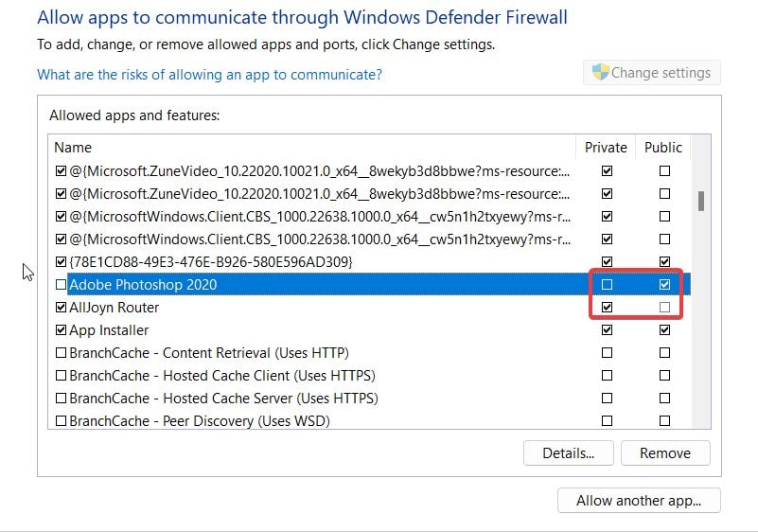Click the Change settings shield button
Viewport: 758px width, 532px height.
pyautogui.click(x=651, y=73)
